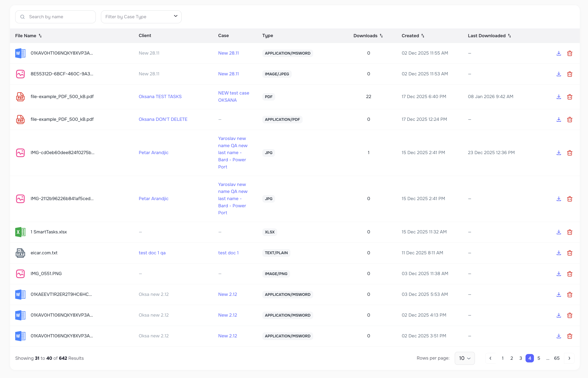Click the Excel icon beside 1 SmartTasks.xlsx
The image size is (588, 378).
pos(20,232)
